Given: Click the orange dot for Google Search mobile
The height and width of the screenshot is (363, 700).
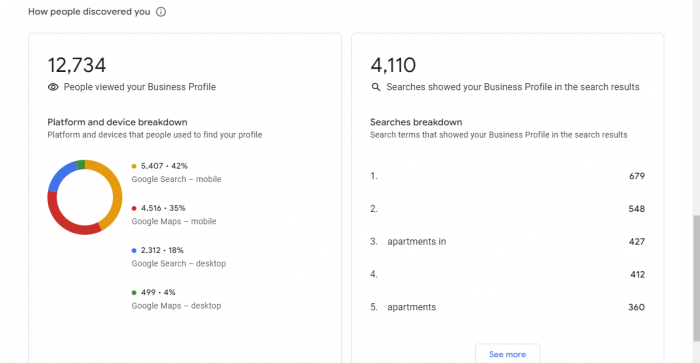Looking at the screenshot, I should point(134,166).
